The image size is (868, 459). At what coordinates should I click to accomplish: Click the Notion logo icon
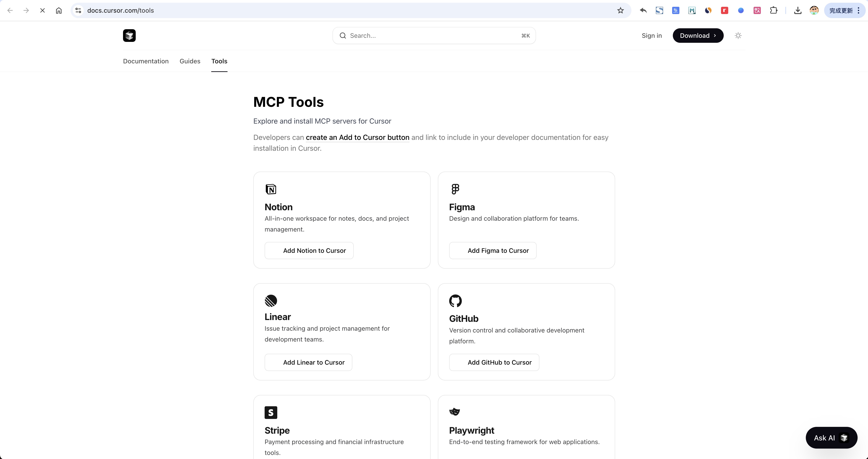tap(271, 189)
